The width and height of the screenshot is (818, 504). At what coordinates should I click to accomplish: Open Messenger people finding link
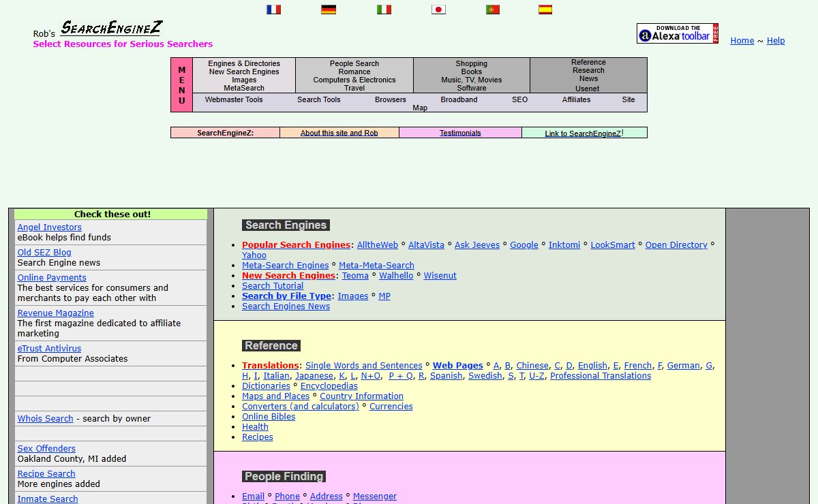pos(375,497)
